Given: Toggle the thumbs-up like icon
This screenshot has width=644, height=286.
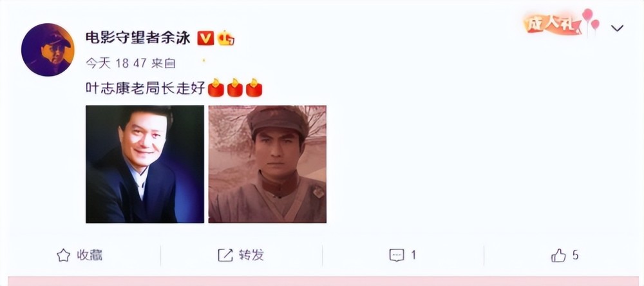Looking at the screenshot, I should [558, 255].
